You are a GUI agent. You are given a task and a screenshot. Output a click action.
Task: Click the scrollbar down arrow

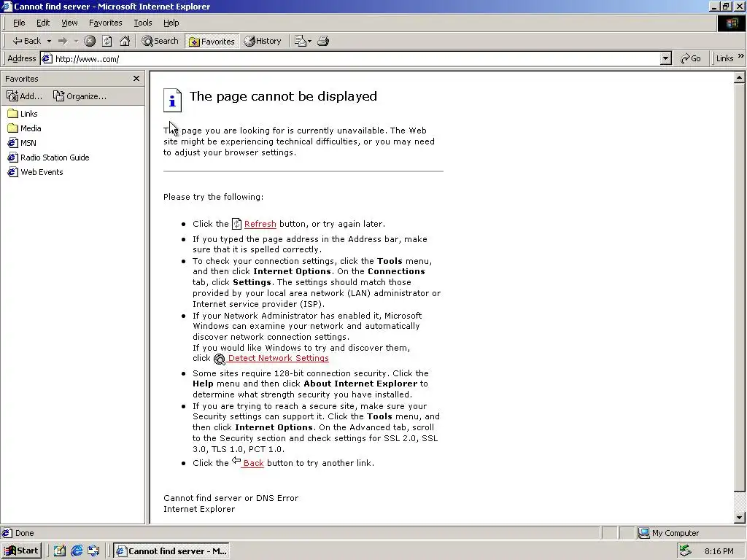739,518
